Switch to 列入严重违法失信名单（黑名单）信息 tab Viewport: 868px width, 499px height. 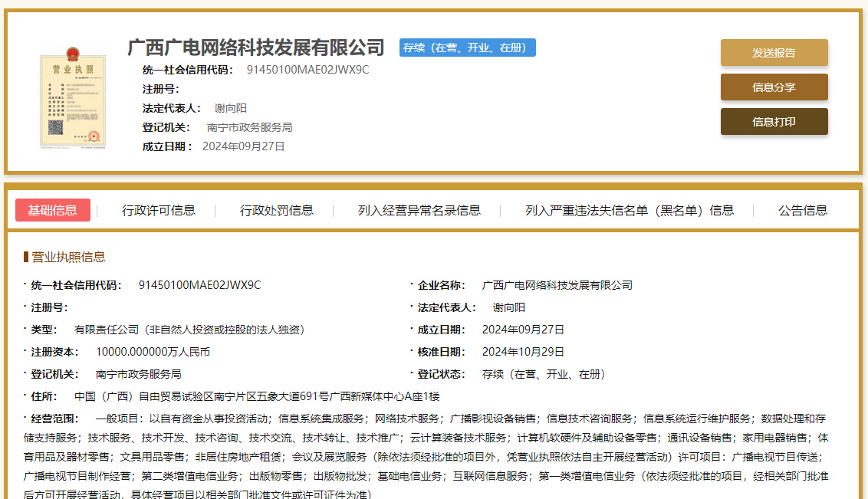630,210
